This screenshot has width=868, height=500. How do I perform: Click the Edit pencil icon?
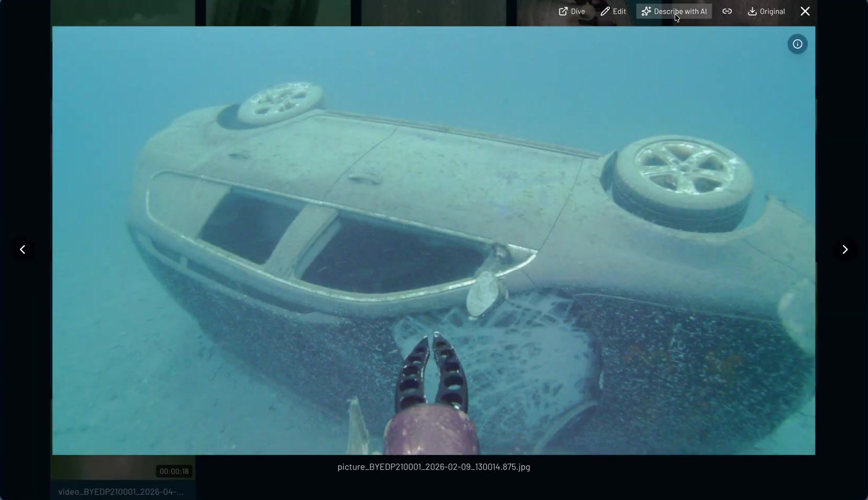pos(605,11)
